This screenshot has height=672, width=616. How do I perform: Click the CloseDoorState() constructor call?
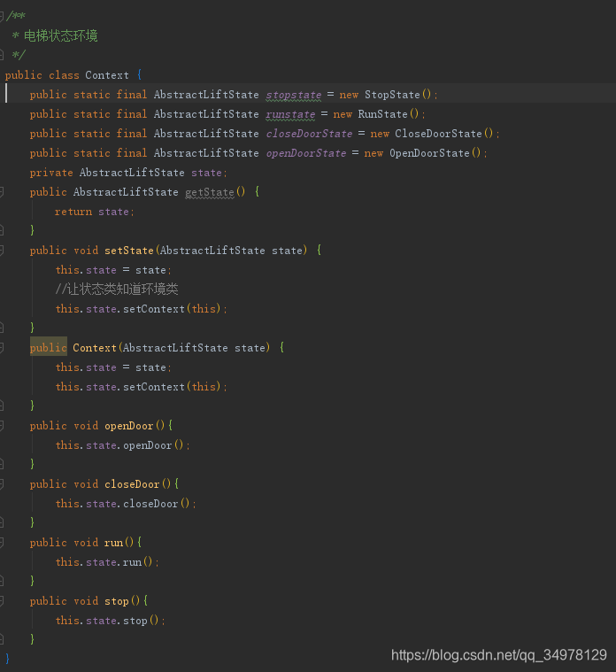pyautogui.click(x=443, y=134)
